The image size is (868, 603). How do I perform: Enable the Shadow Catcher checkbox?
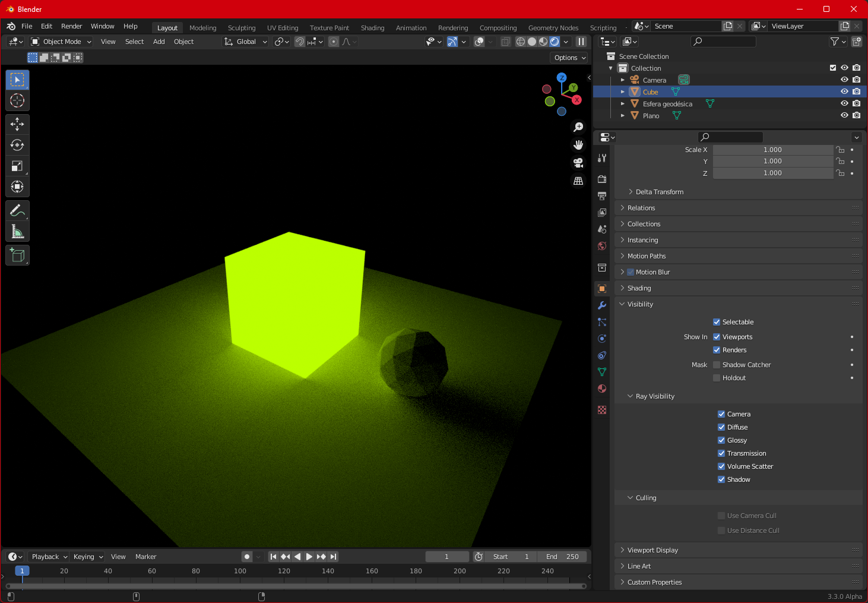click(x=717, y=365)
